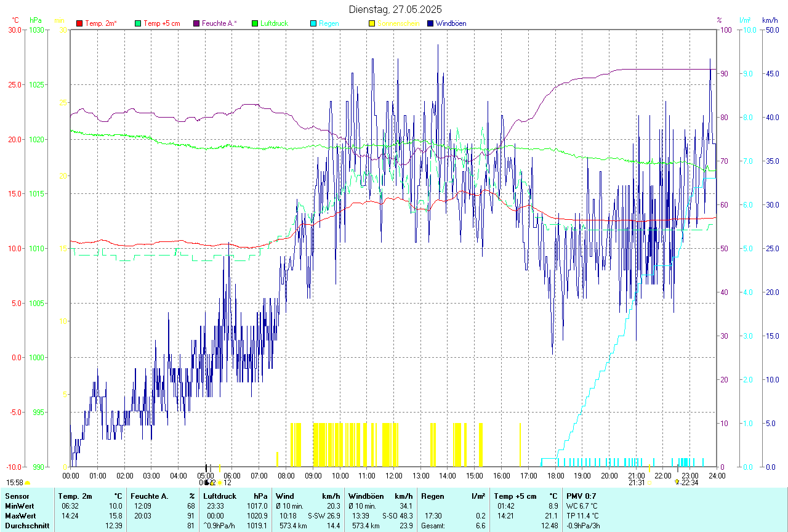
Task: Click the cyan Regen legend swatch
Action: pos(313,23)
